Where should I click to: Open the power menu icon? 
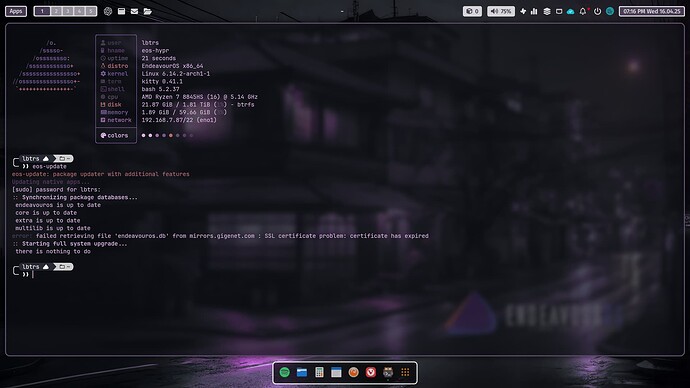597,11
